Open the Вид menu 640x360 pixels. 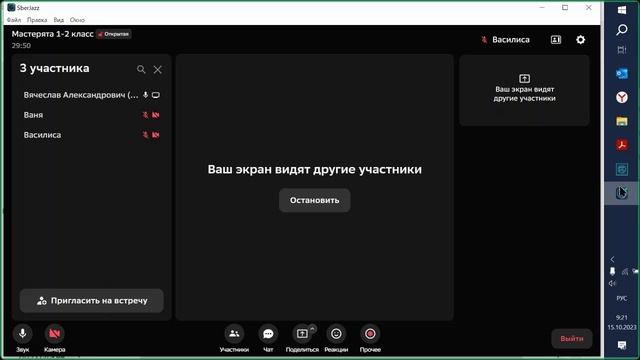59,20
